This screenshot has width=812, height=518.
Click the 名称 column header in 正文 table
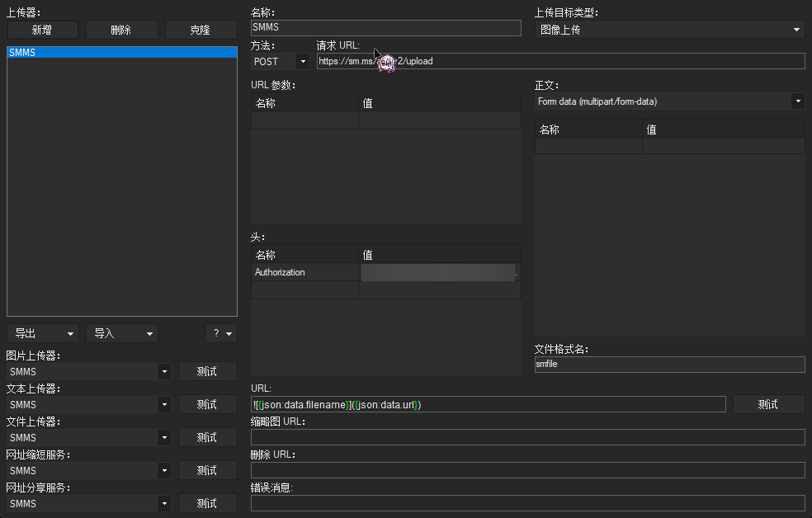tap(588, 129)
